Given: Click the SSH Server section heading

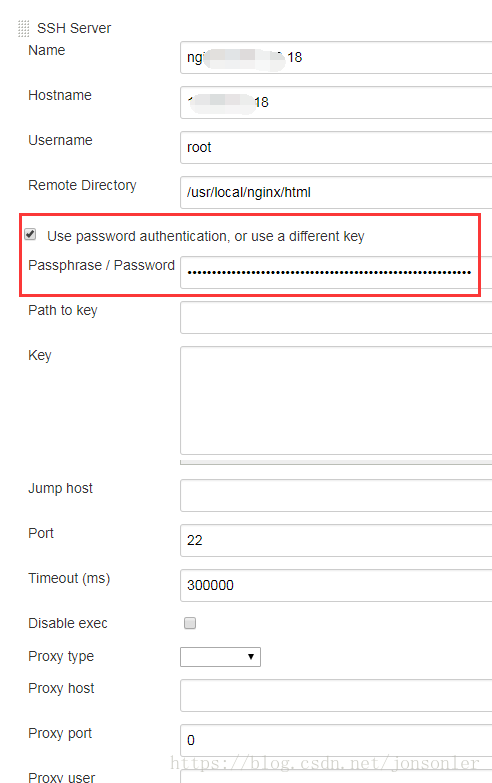Looking at the screenshot, I should [74, 28].
